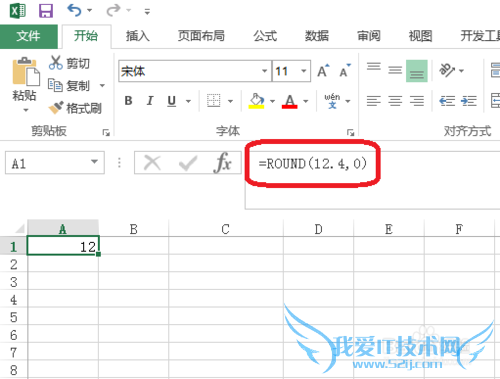Open the Borders options dropdown arrow
The height and width of the screenshot is (379, 500).
pos(230,101)
